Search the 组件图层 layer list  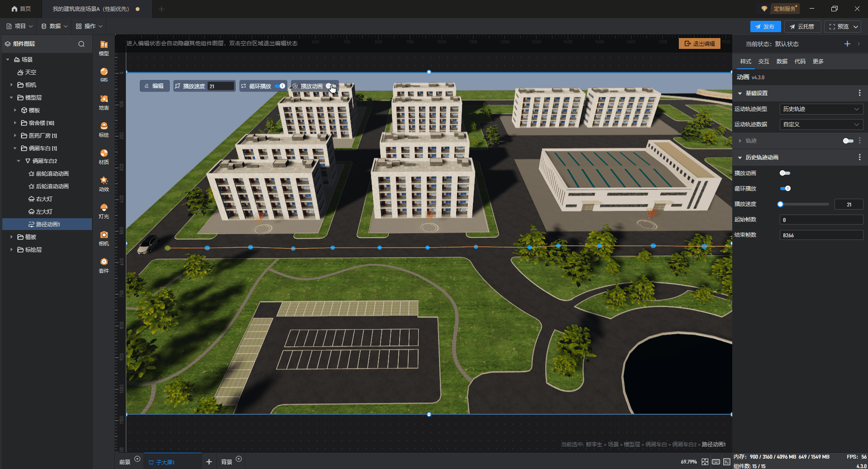[x=81, y=44]
